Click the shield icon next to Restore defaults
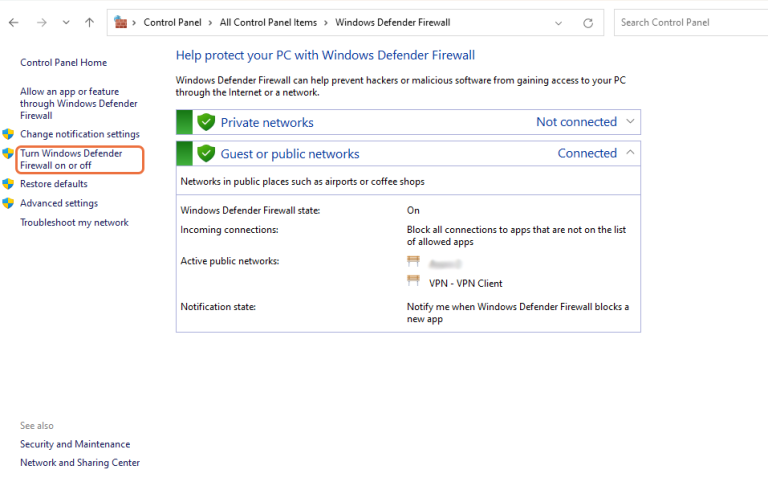This screenshot has width=768, height=482. point(9,184)
